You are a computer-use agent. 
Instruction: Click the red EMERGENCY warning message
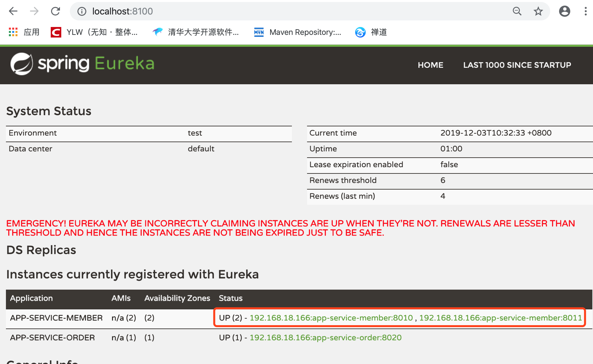pyautogui.click(x=291, y=228)
